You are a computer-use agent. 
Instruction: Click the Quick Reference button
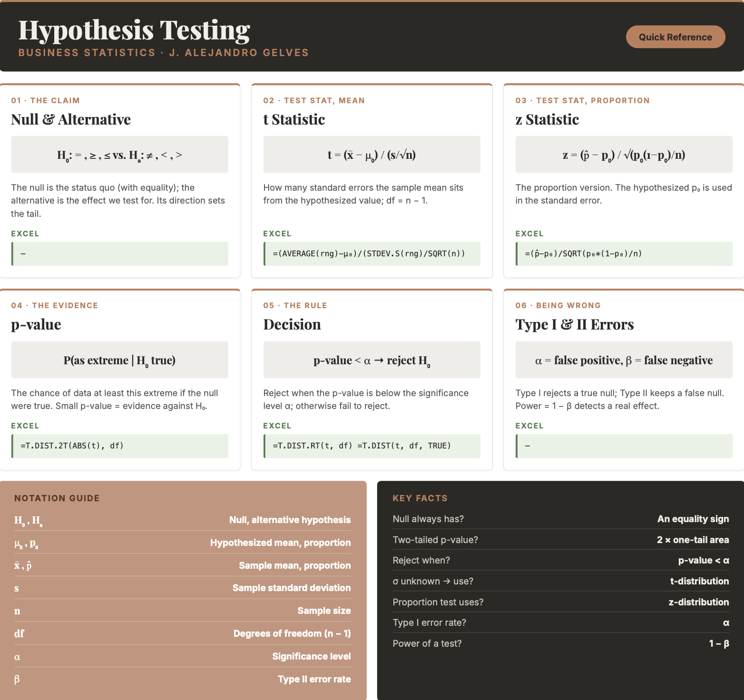click(x=675, y=37)
